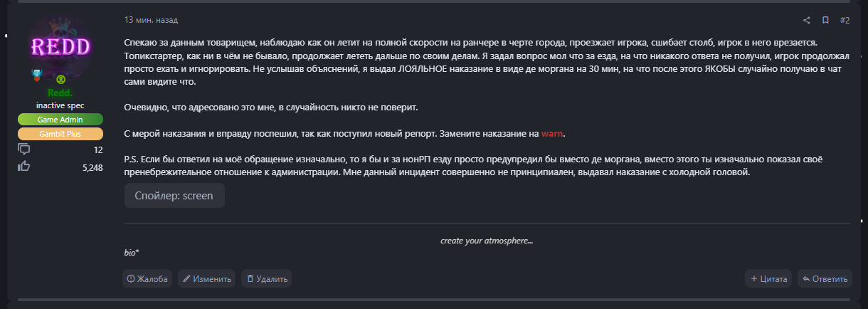Click the 'create your atmosphere...' signature text
This screenshot has width=868, height=309.
(x=487, y=240)
